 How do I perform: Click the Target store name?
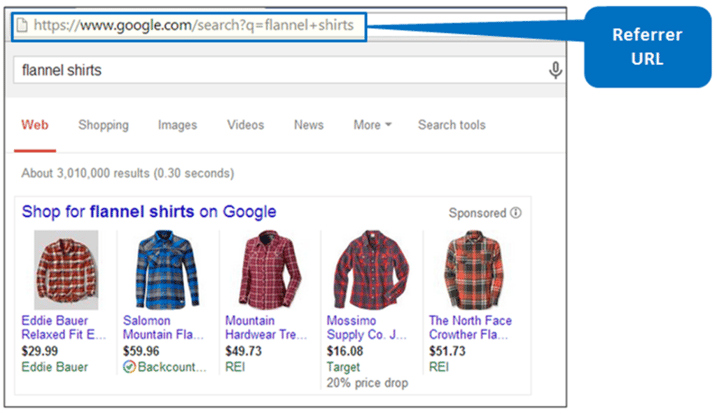click(x=343, y=367)
